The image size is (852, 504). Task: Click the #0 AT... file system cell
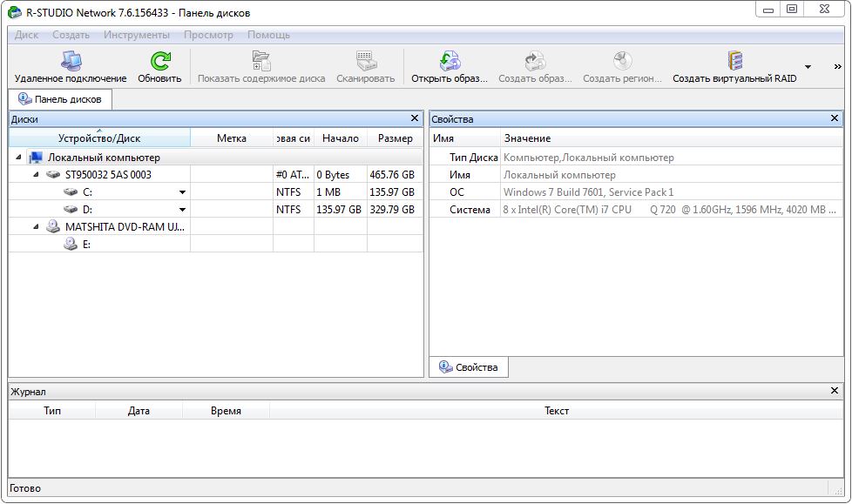click(293, 175)
